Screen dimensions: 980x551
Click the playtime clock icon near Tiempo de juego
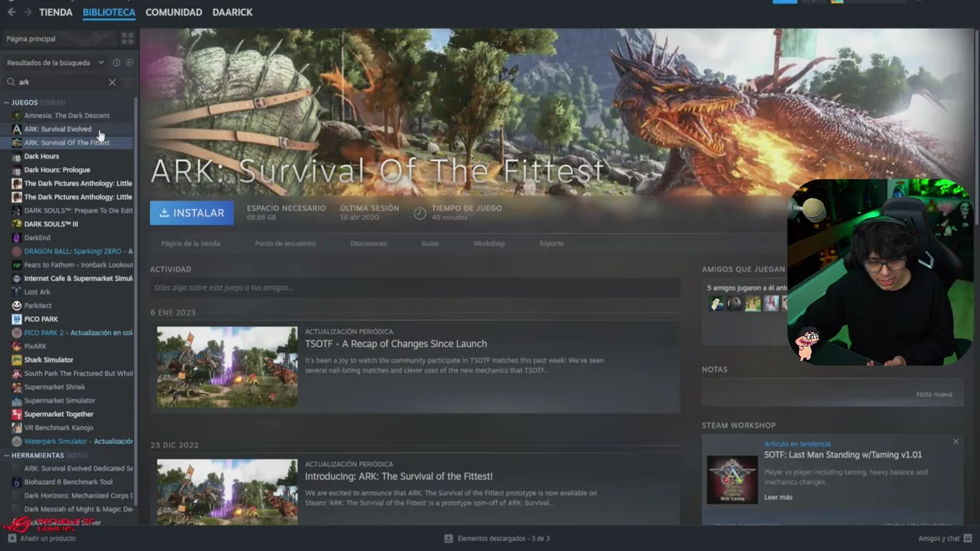point(420,213)
